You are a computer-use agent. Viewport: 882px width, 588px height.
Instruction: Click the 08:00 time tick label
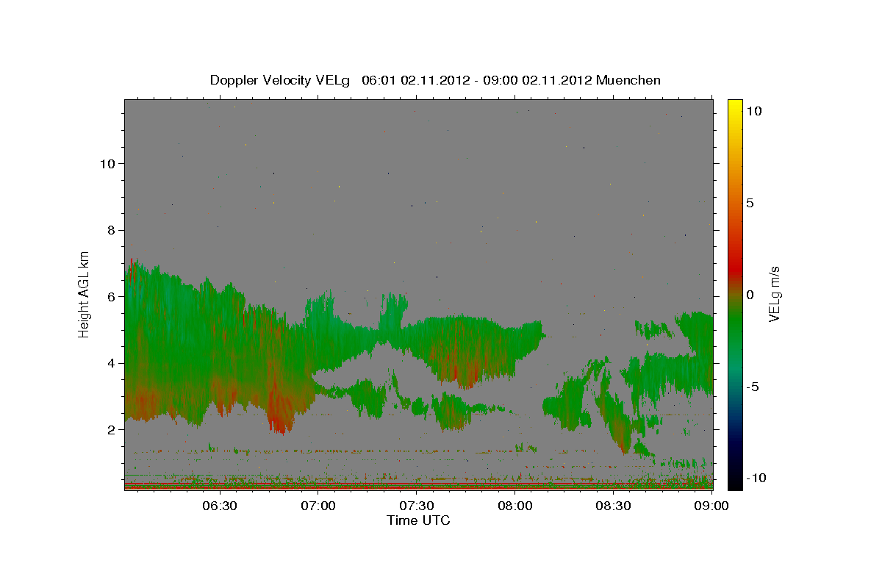tap(515, 506)
